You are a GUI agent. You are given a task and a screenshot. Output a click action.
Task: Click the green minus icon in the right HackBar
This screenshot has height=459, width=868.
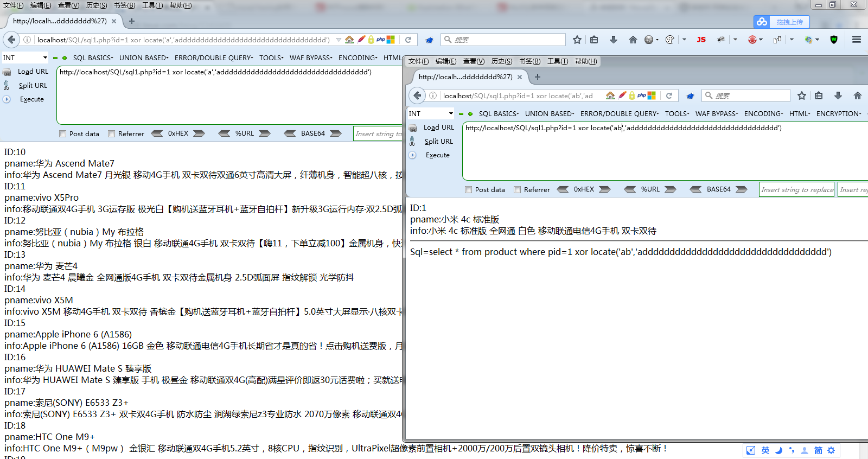(461, 114)
